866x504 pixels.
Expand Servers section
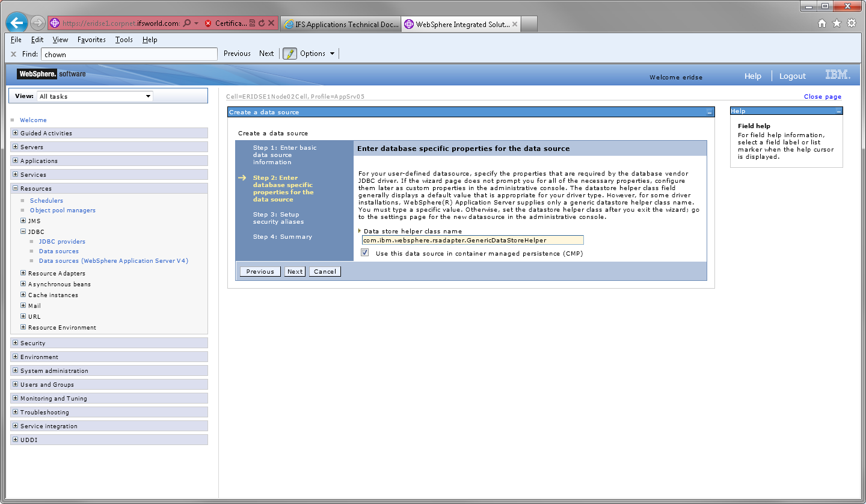point(15,147)
